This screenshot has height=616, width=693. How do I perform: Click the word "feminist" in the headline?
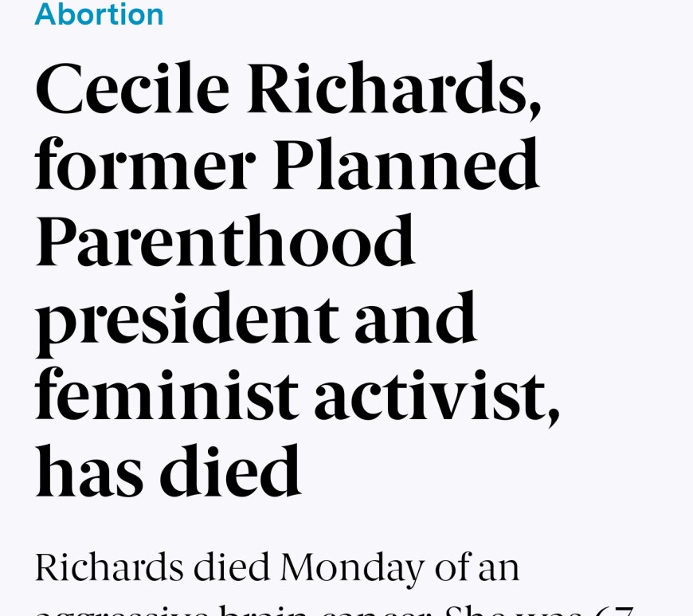tap(166, 394)
